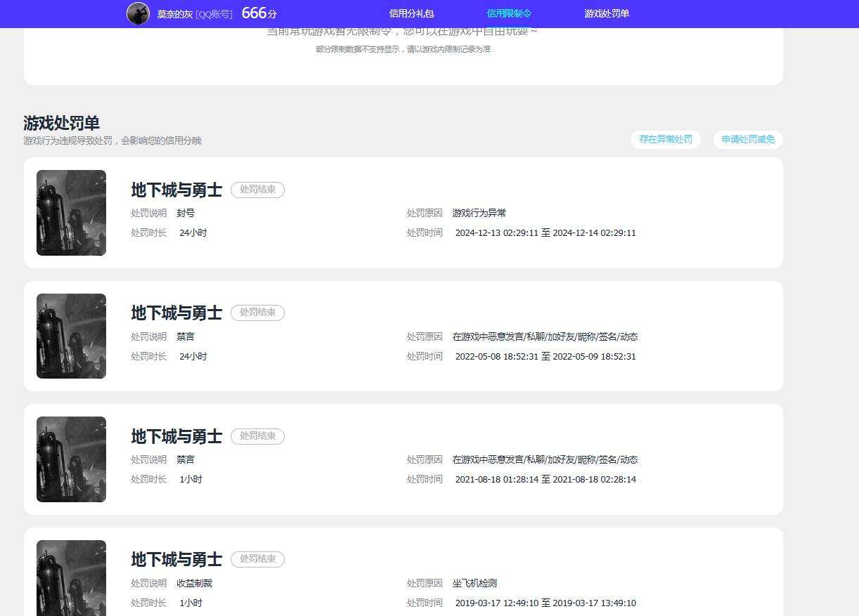Click 处罚结束 badge on 收益制裁 card
Screen dimensions: 859x616
[257, 559]
